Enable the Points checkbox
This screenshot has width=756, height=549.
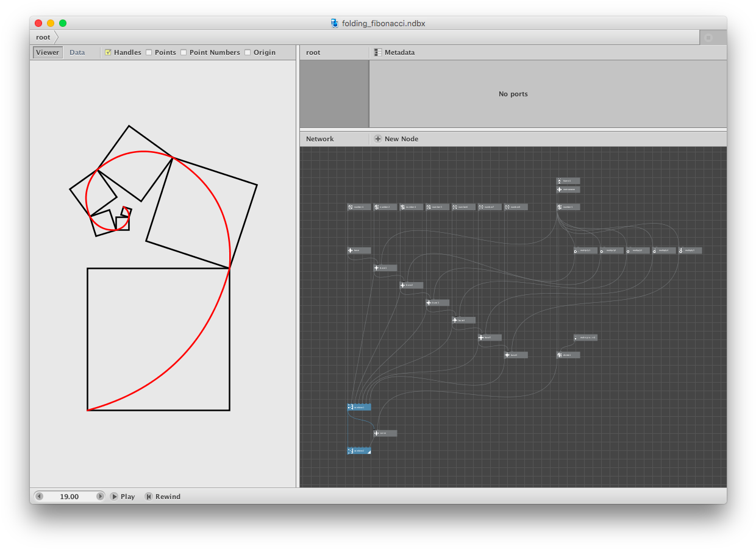click(x=149, y=52)
